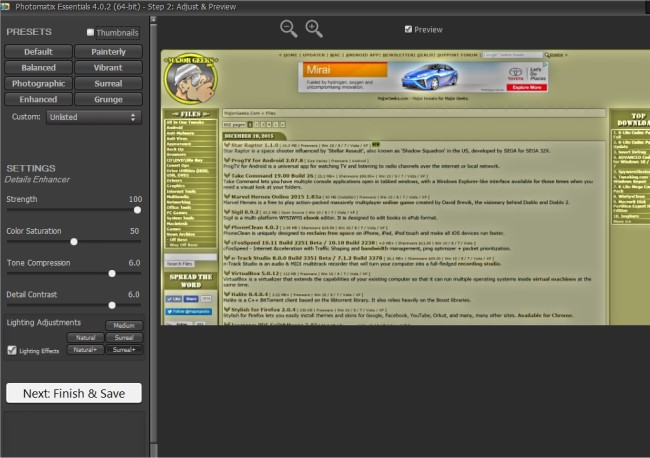Click the Strength value 100

[135, 199]
